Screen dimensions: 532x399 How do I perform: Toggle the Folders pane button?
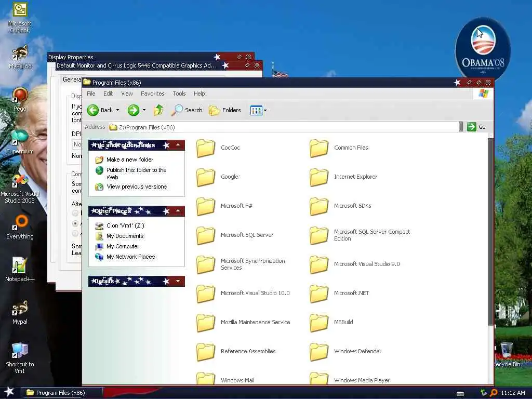224,110
